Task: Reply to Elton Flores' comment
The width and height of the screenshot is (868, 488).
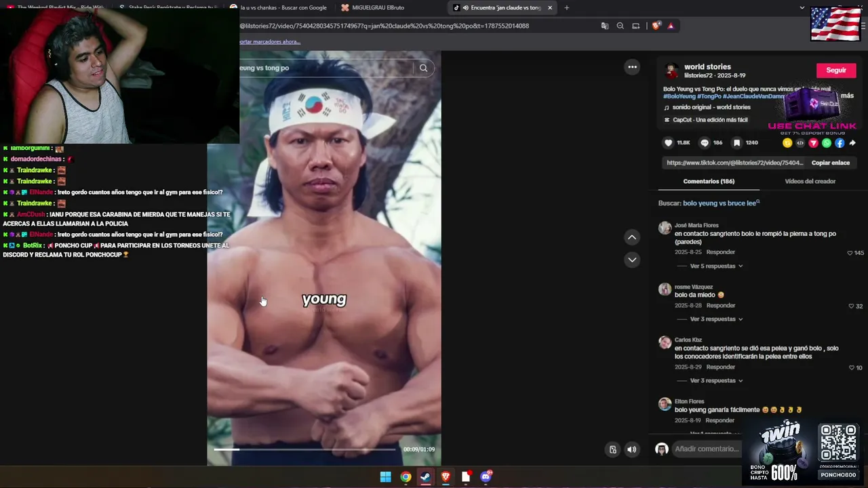Action: pyautogui.click(x=721, y=421)
